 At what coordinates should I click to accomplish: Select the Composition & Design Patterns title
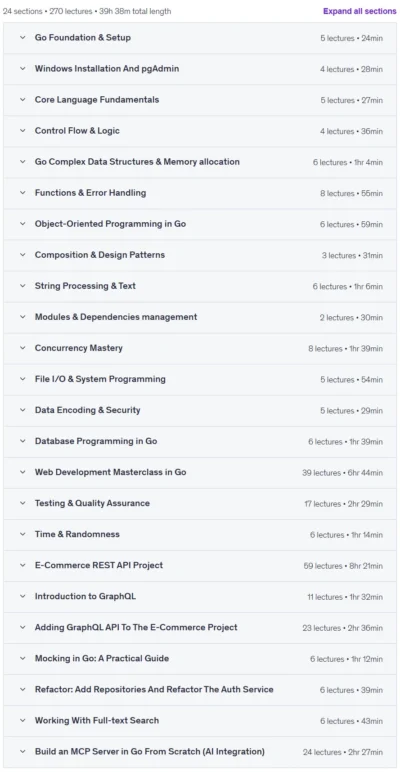click(100, 255)
